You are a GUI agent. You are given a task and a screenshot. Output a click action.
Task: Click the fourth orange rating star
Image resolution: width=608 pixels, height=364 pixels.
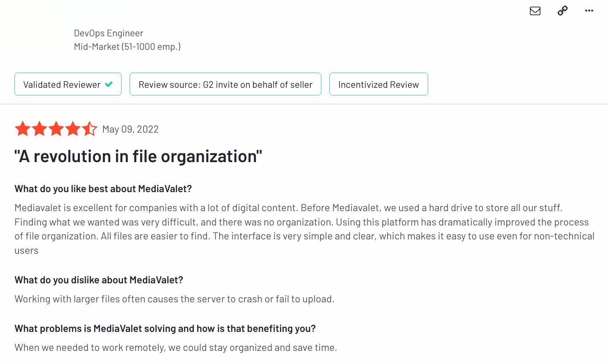(x=73, y=129)
